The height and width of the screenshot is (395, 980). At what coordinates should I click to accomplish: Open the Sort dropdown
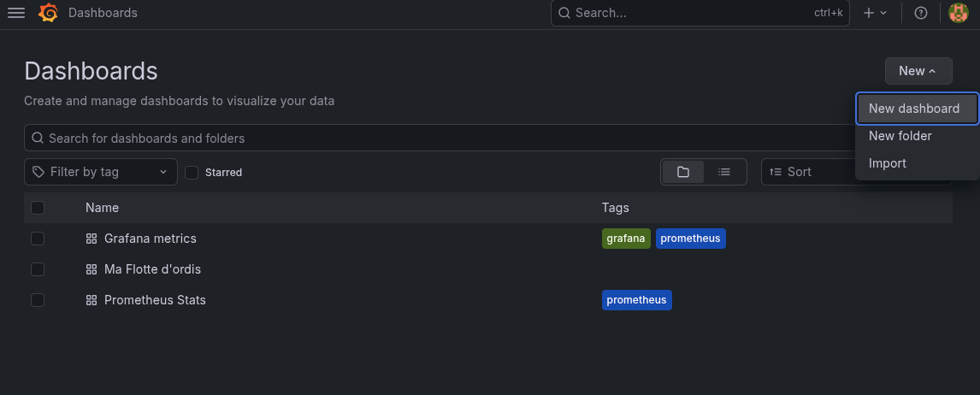coord(807,172)
